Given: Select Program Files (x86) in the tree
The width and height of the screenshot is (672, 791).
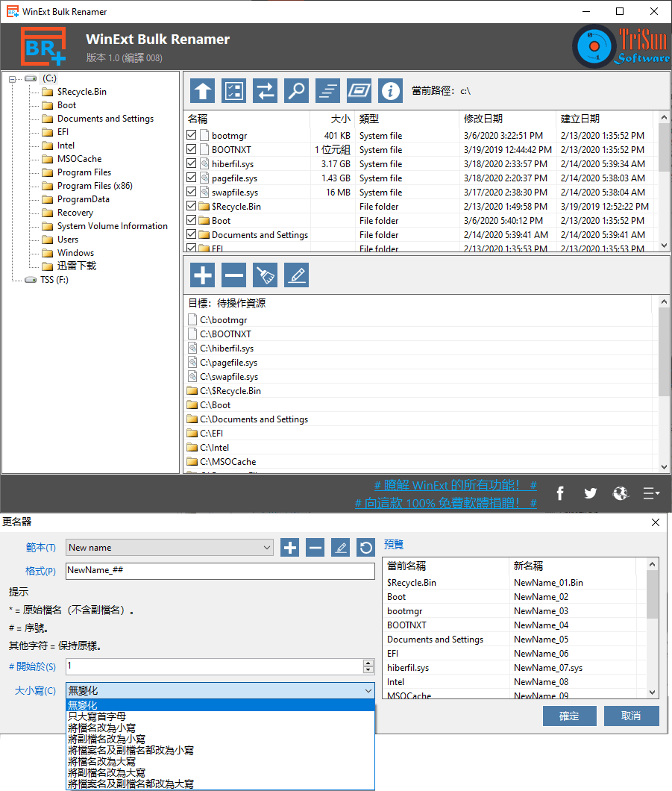Looking at the screenshot, I should [x=95, y=186].
